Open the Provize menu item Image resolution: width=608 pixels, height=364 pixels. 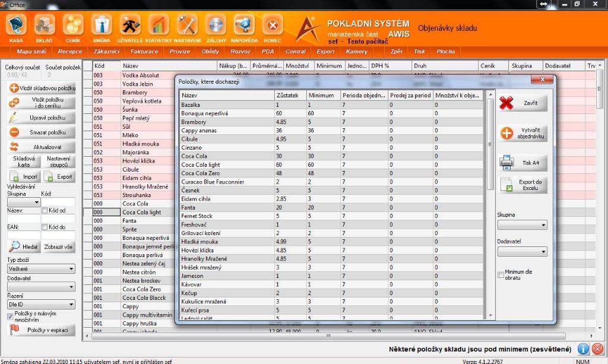180,52
